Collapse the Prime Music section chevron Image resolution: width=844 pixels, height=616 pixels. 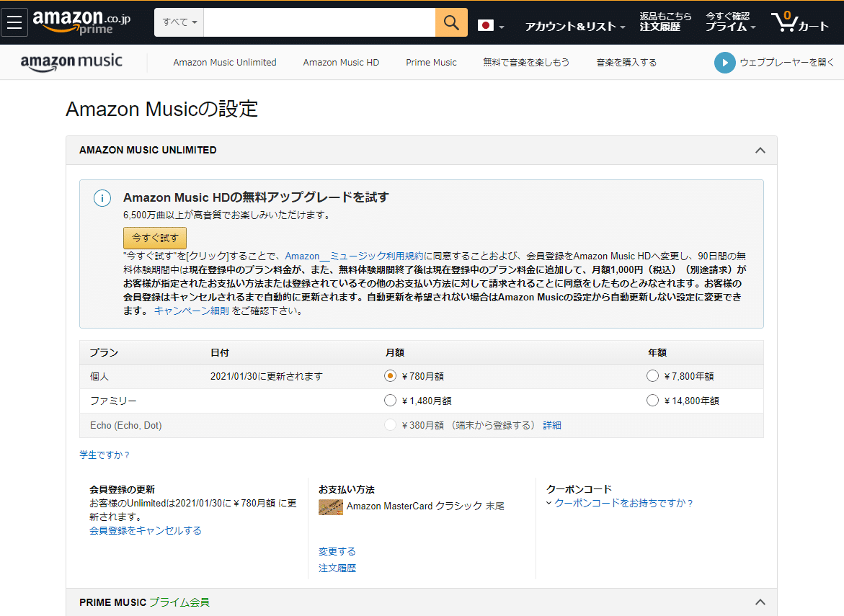click(x=760, y=602)
